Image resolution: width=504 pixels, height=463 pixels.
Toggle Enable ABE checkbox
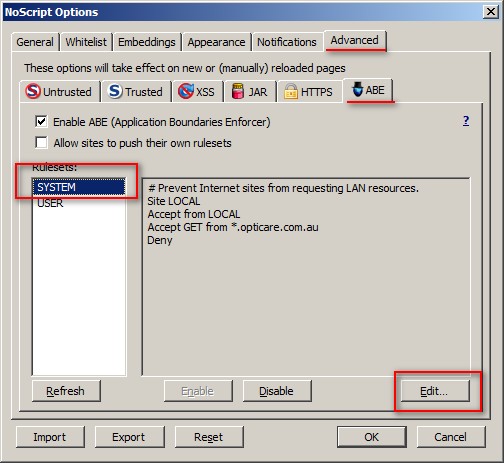[x=41, y=122]
